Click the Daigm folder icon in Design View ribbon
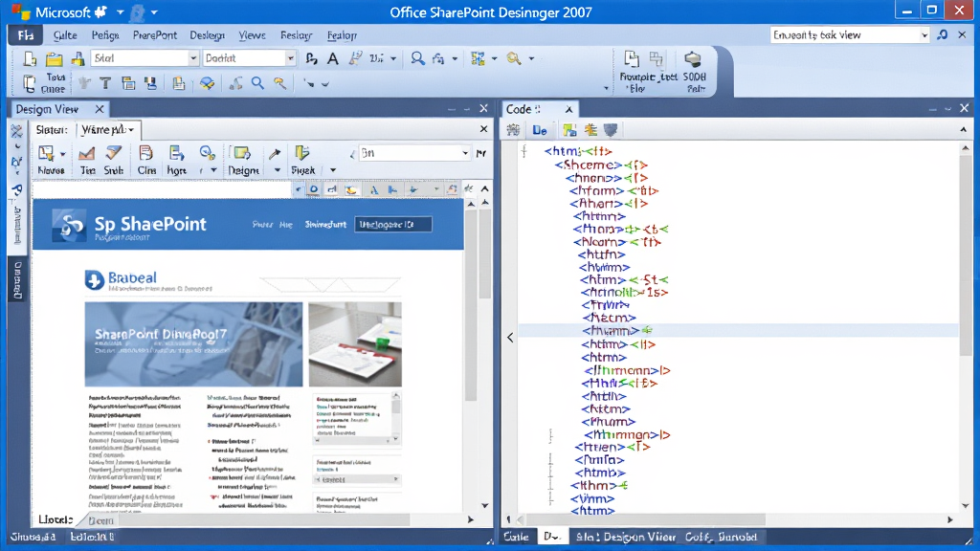The height and width of the screenshot is (551, 980). pos(242,153)
